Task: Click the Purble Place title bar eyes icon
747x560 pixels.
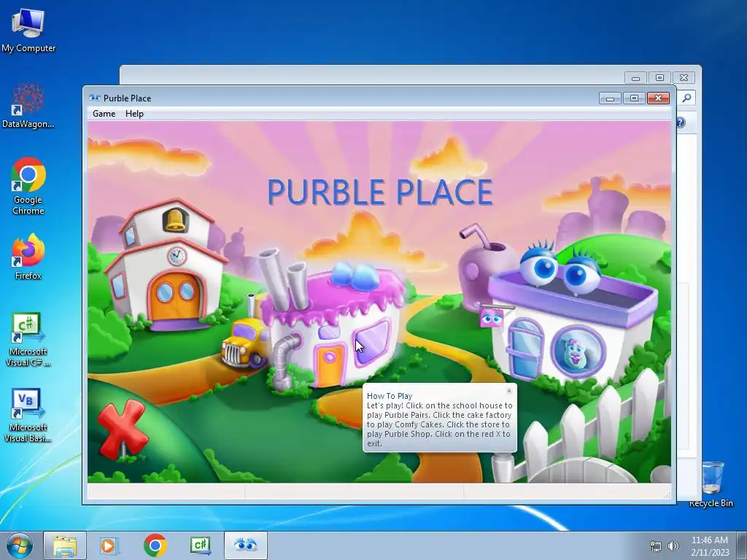Action: [x=94, y=98]
